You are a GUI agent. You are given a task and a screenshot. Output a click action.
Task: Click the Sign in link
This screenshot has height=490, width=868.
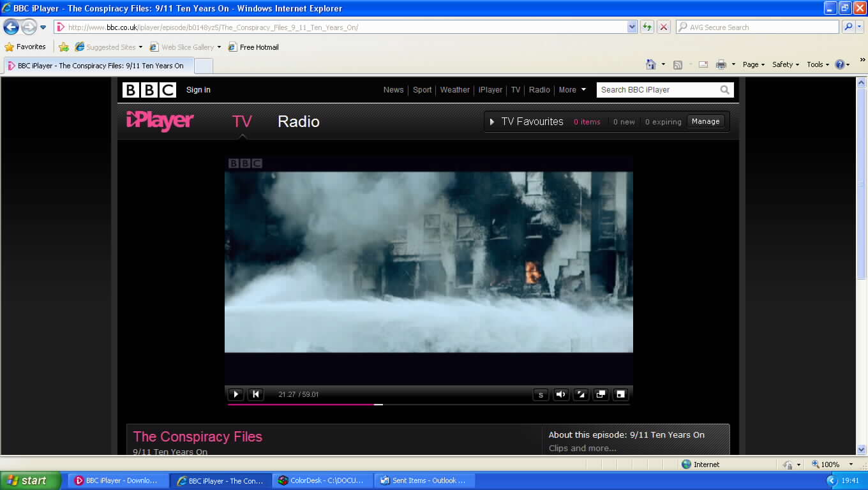(198, 90)
